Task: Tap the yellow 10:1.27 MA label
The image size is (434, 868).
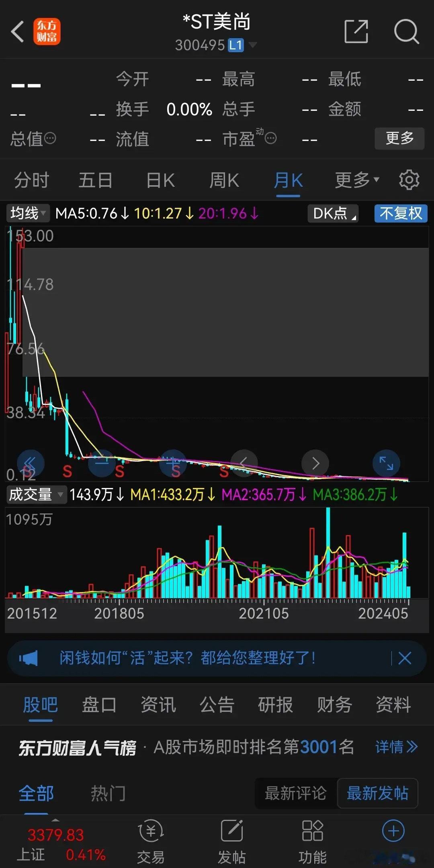Action: click(x=164, y=213)
